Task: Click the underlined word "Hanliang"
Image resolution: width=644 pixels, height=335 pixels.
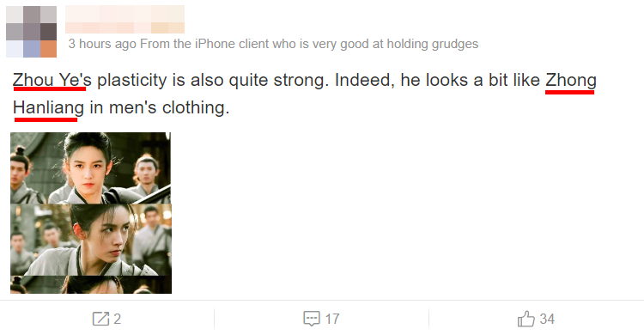Action: pyautogui.click(x=48, y=107)
